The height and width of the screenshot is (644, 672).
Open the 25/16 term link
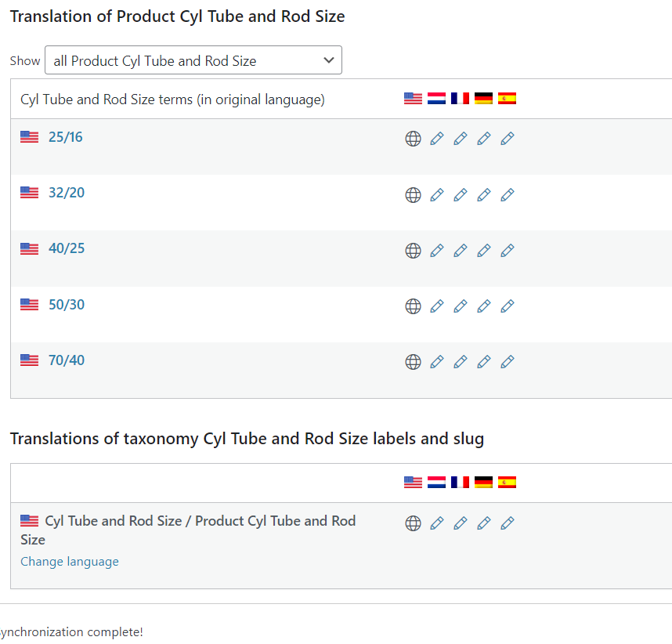[65, 137]
